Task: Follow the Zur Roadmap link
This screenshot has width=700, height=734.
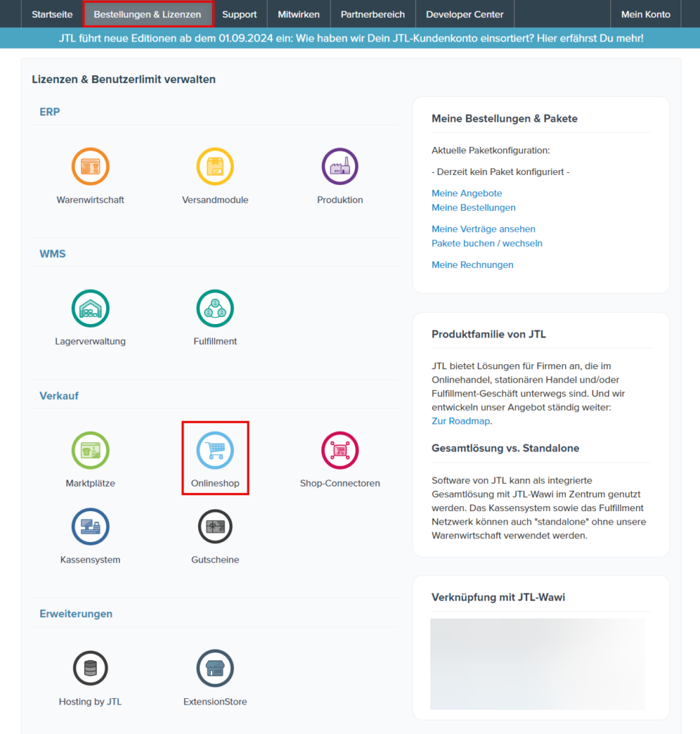Action: click(460, 421)
